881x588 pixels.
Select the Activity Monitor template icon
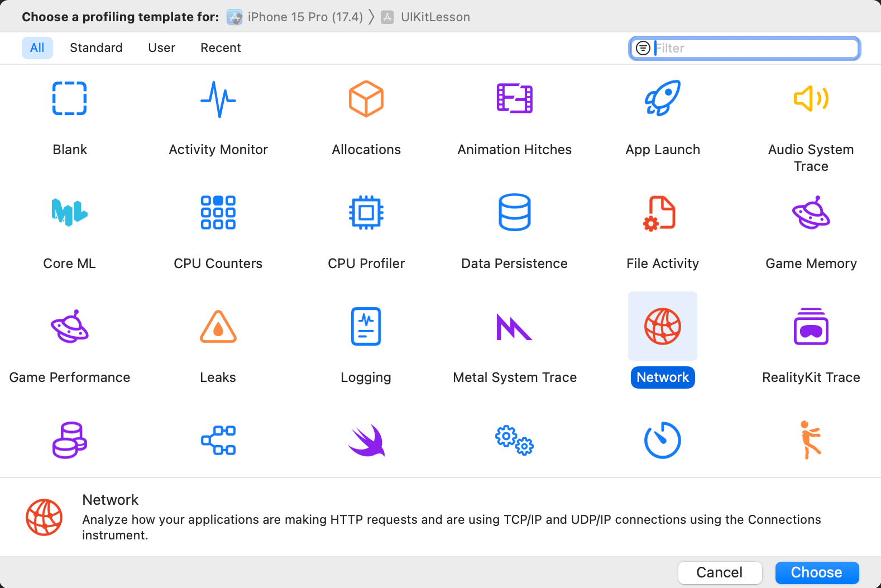(218, 99)
